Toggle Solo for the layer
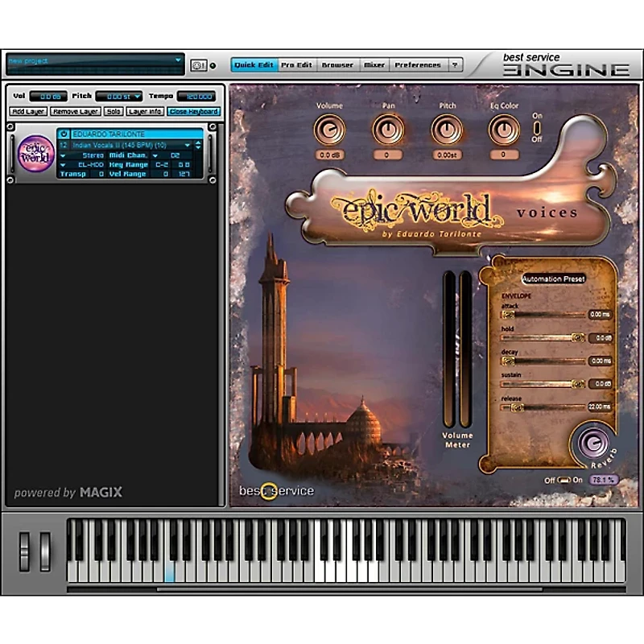644x644 pixels. tap(114, 112)
